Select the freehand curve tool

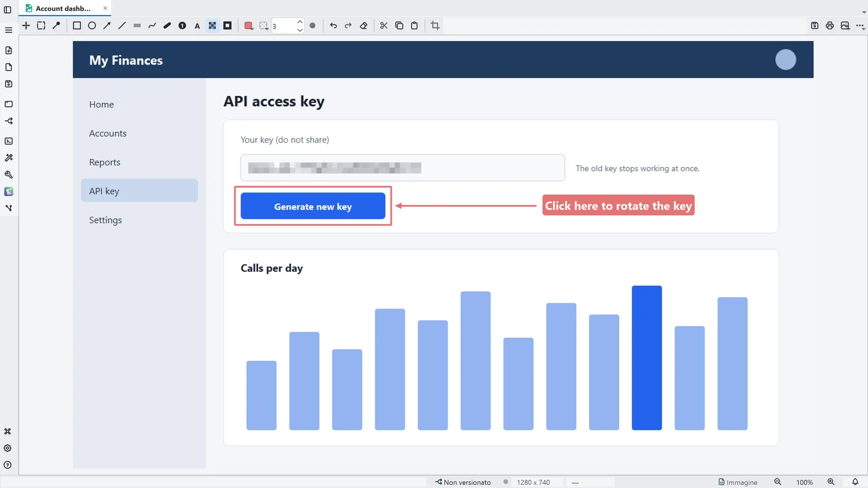pos(152,25)
